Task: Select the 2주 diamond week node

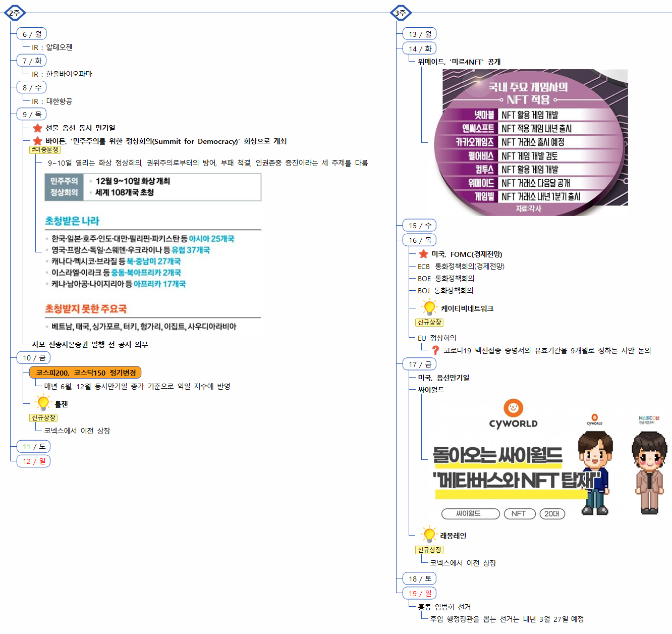Action: 15,13
